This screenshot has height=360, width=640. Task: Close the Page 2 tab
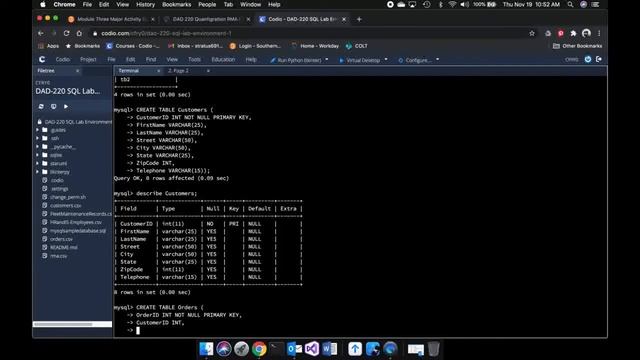click(208, 71)
